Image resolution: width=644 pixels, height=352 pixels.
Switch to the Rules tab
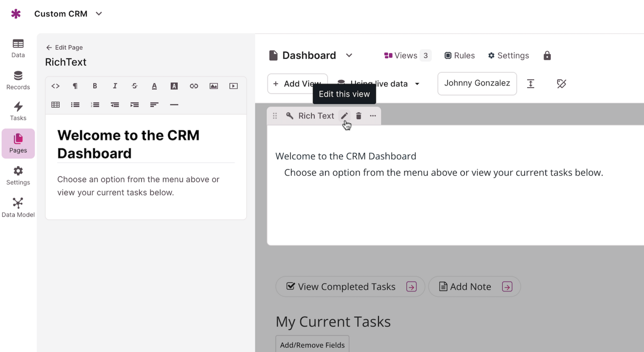[459, 55]
